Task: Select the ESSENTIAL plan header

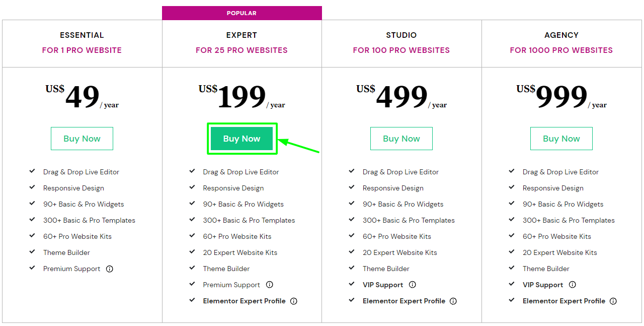Action: [82, 35]
